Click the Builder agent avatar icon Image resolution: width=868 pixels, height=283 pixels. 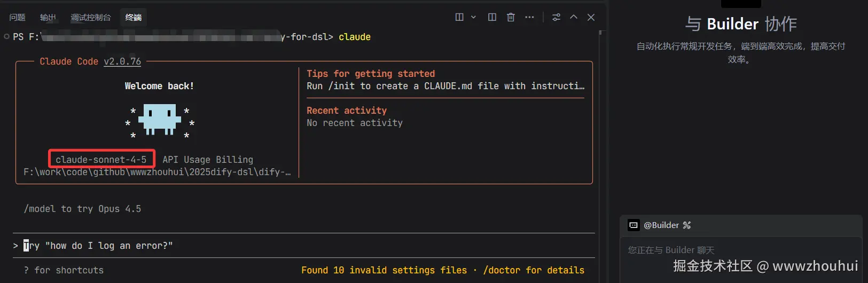(634, 225)
